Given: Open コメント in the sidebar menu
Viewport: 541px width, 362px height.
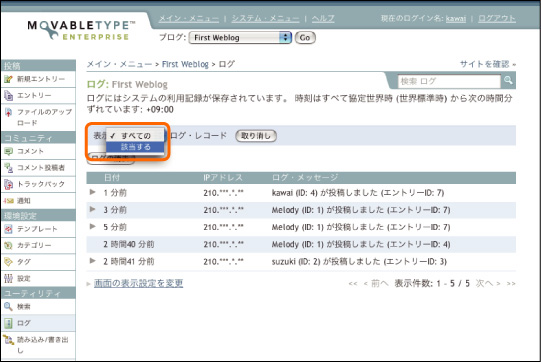Looking at the screenshot, I should tap(30, 151).
